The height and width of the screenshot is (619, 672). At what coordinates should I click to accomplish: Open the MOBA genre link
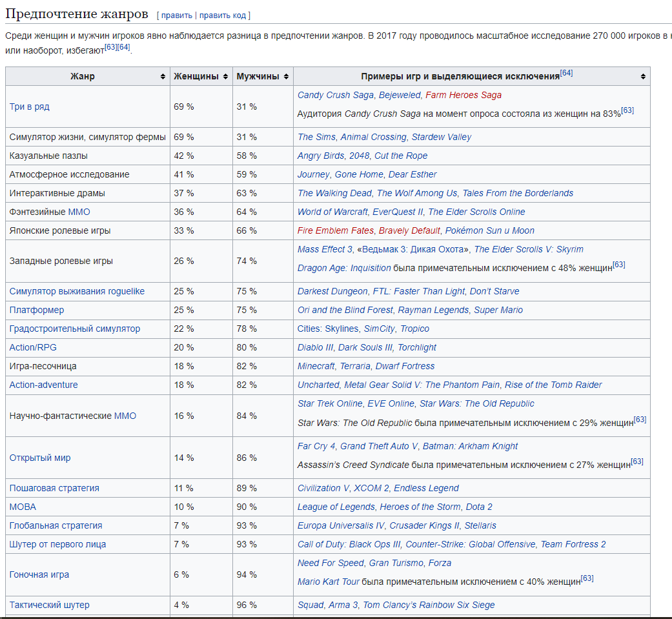tap(23, 507)
